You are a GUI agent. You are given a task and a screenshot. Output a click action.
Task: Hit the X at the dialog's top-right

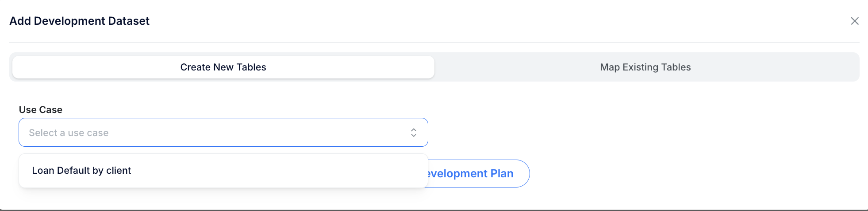[855, 21]
